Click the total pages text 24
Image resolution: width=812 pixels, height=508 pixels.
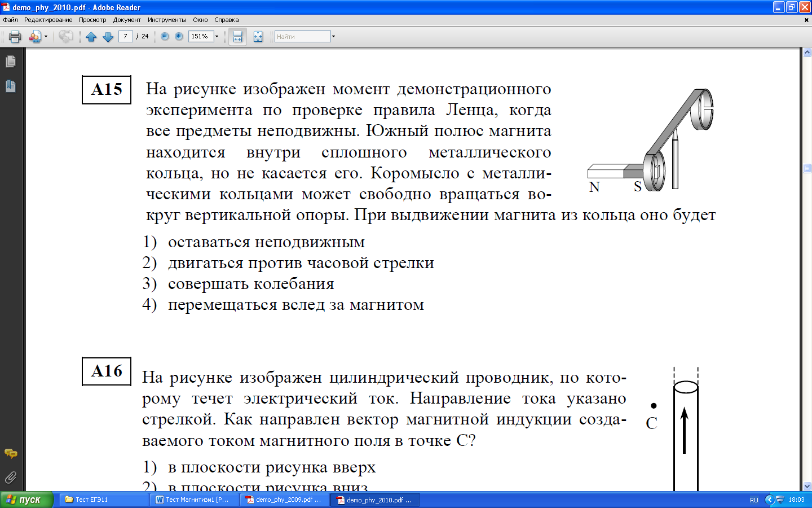pos(145,36)
